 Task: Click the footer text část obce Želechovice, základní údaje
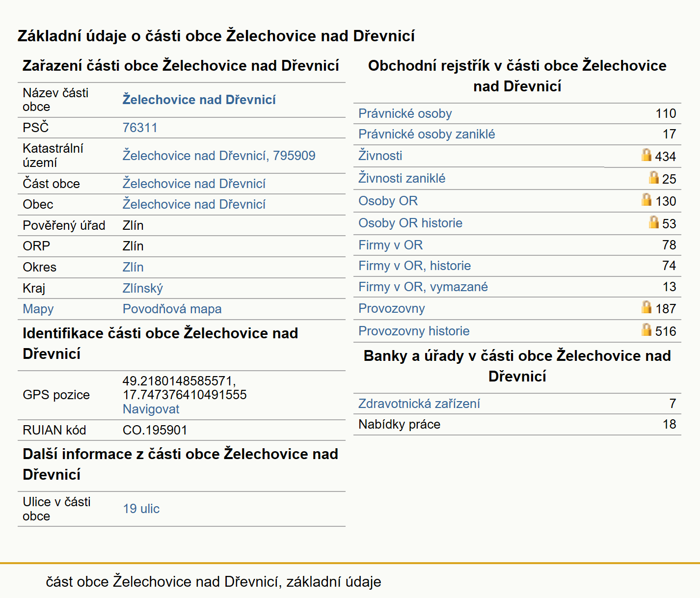point(214,581)
